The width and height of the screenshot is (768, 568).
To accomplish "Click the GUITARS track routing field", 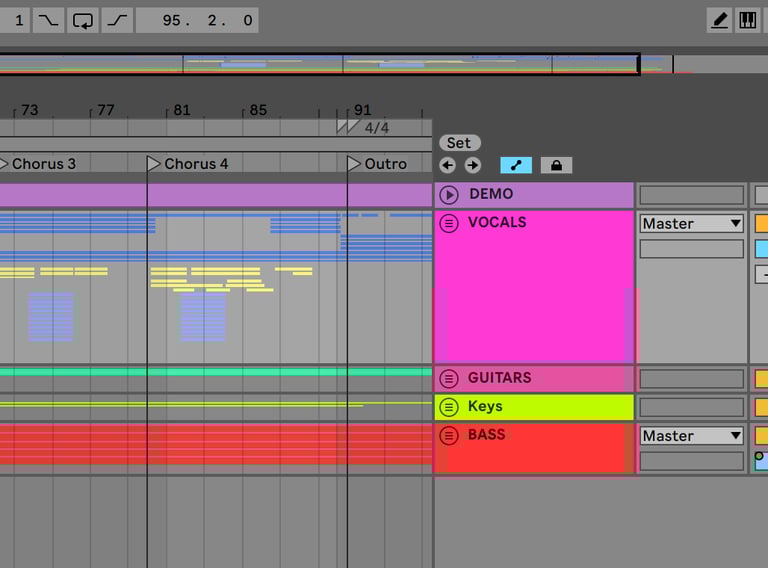I will click(692, 379).
